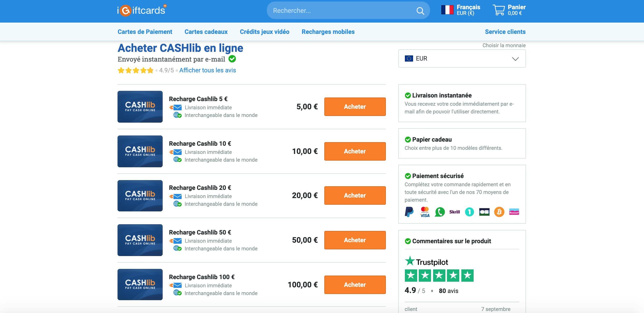Click the French flag icon
644x313 pixels.
pos(447,10)
